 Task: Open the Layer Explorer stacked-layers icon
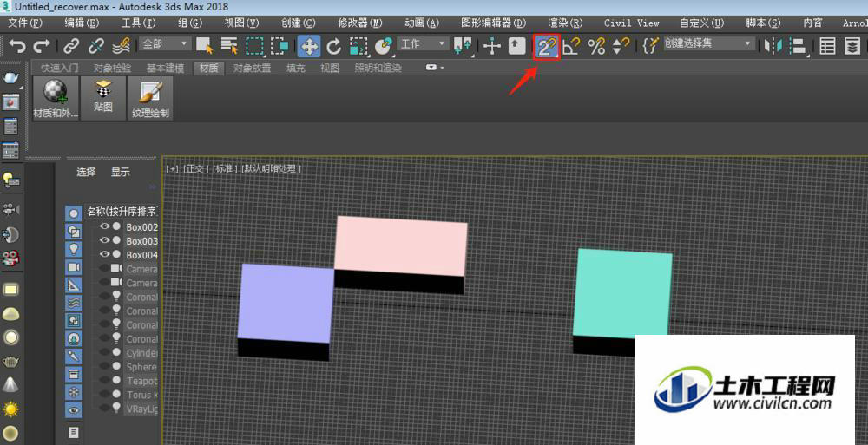coord(852,45)
